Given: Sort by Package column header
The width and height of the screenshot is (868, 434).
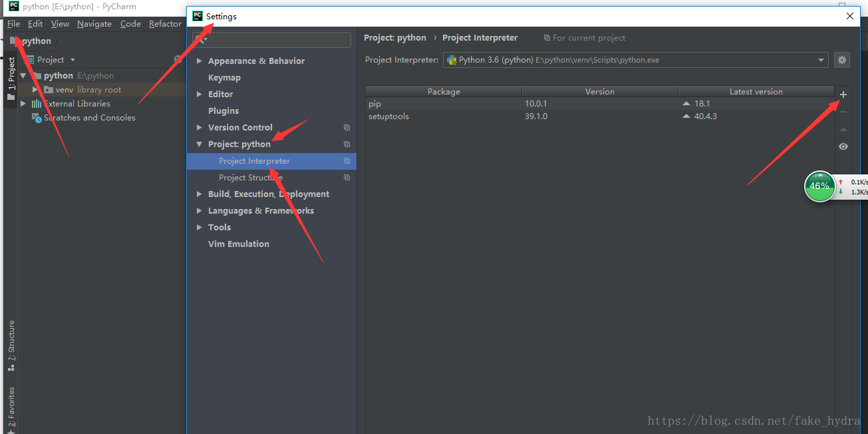Looking at the screenshot, I should 444,91.
